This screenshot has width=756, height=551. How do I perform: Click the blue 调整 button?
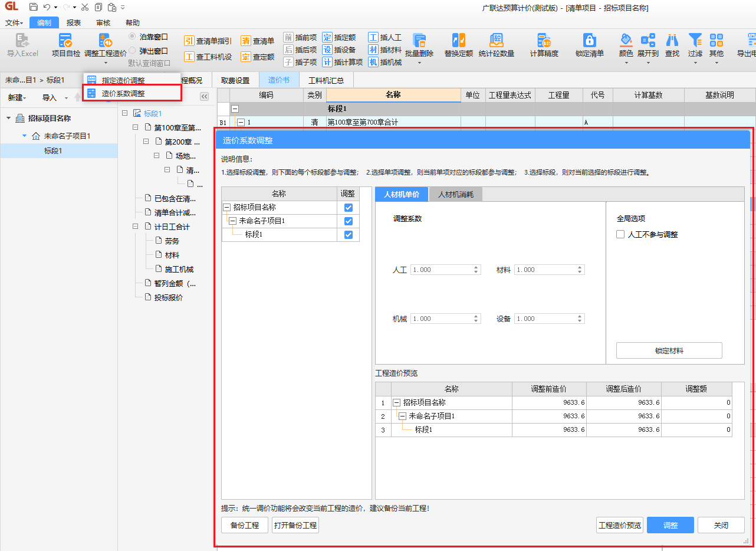[670, 525]
